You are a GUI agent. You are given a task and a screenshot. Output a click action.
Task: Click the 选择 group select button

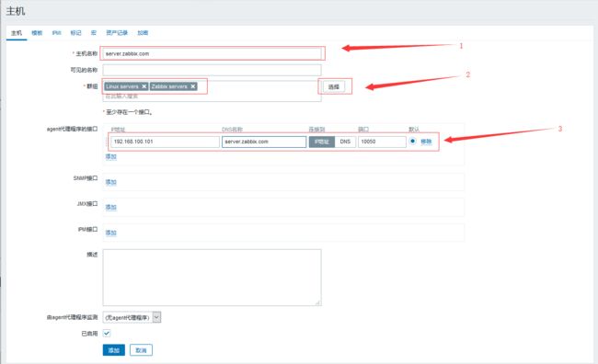coord(334,87)
